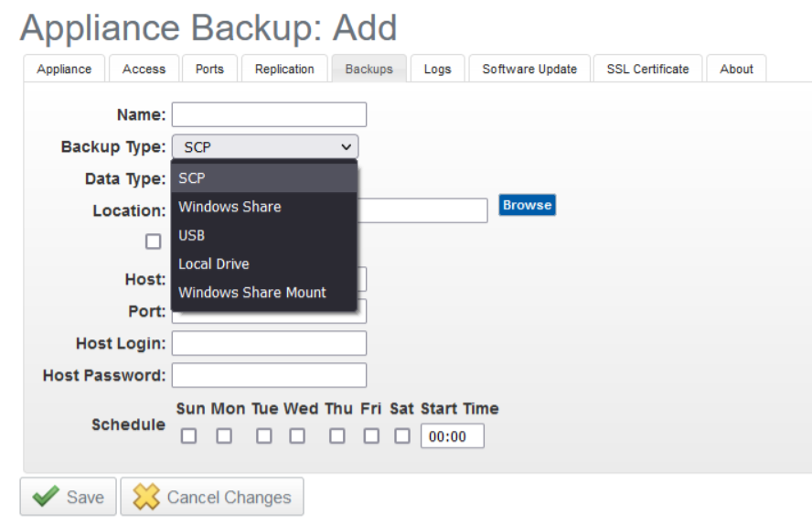This screenshot has height=526, width=812.
Task: Select the Windows Share Mount option
Action: 252,293
